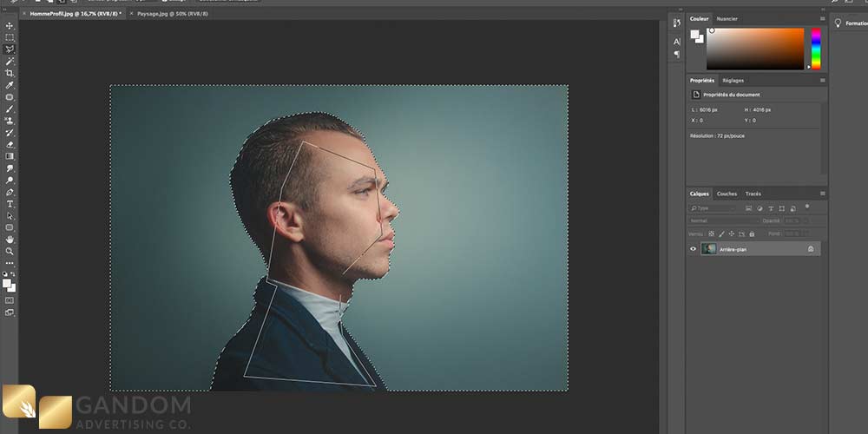The height and width of the screenshot is (434, 868).
Task: Open the Couleur panel options menu
Action: click(822, 19)
